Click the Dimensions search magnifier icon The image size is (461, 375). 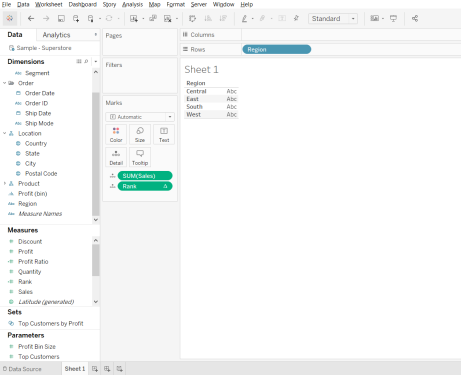(x=86, y=61)
